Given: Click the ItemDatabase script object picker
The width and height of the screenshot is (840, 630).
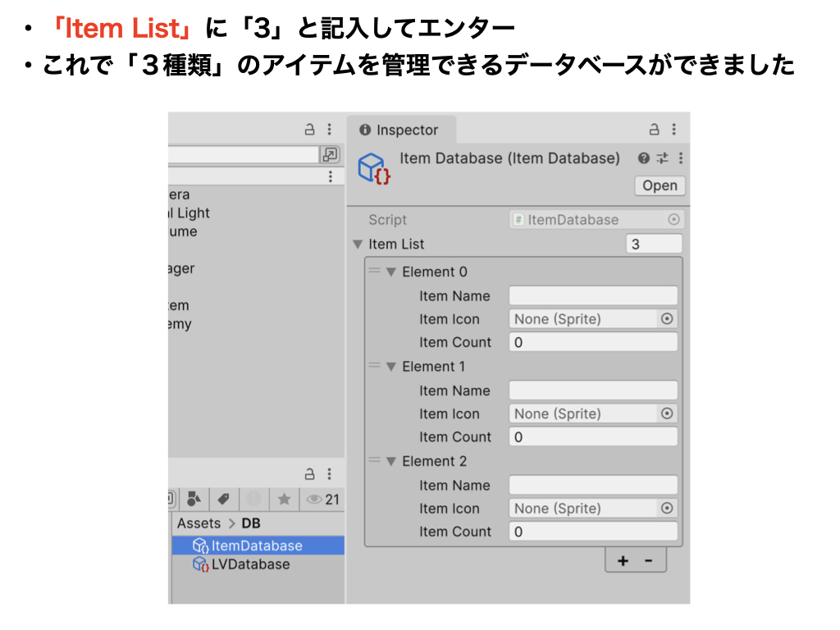Looking at the screenshot, I should click(673, 220).
